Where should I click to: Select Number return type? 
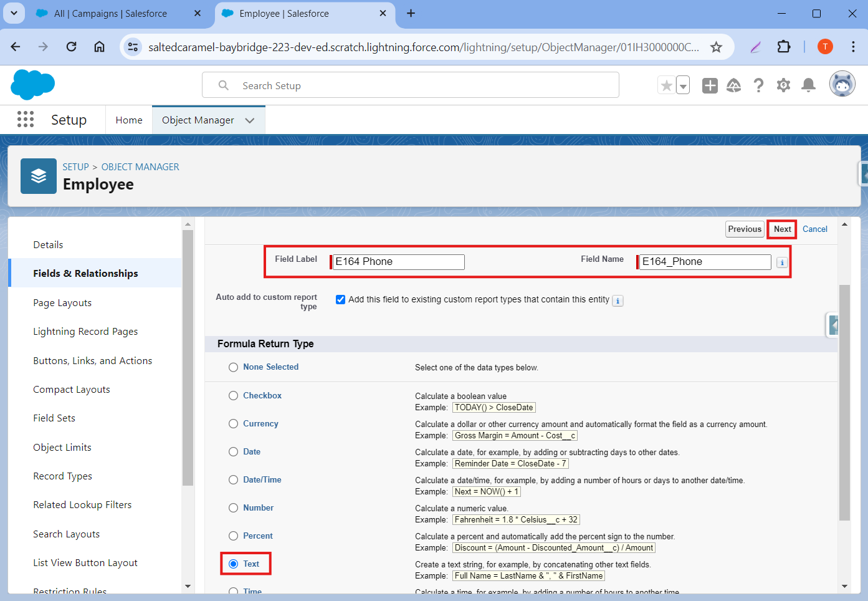(x=233, y=507)
